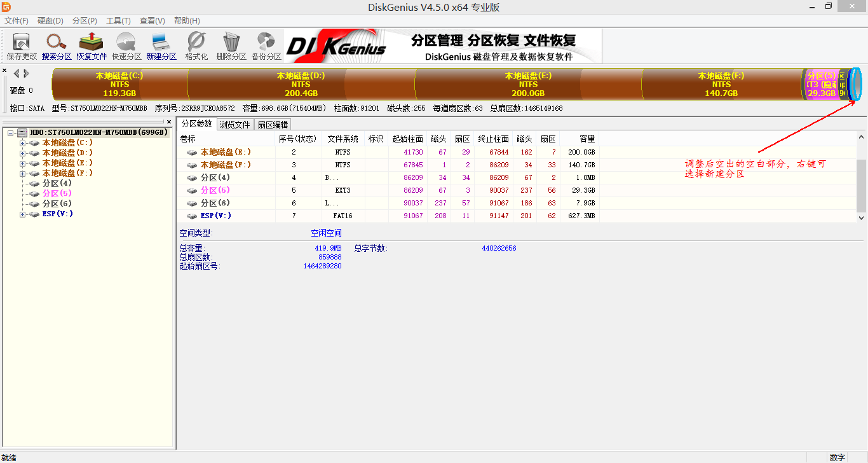The image size is (868, 463).
Task: Select the blue free space block at disk end
Action: tap(855, 84)
